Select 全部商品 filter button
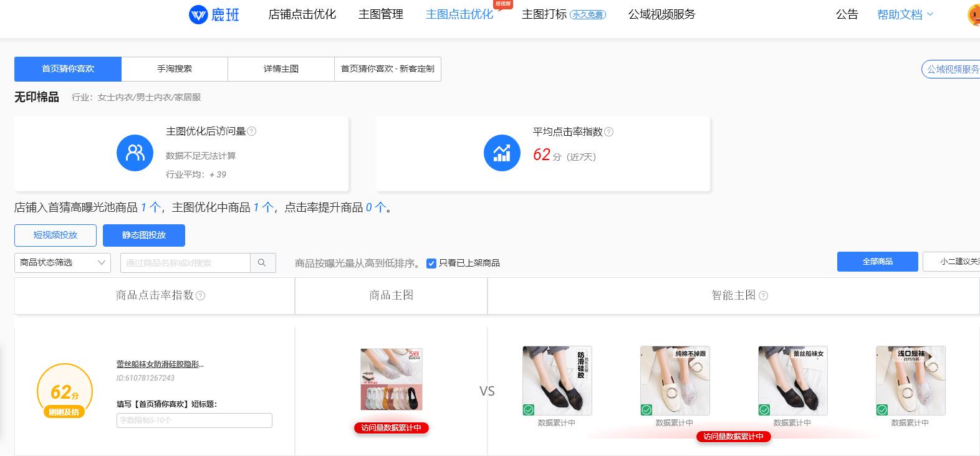 (878, 262)
